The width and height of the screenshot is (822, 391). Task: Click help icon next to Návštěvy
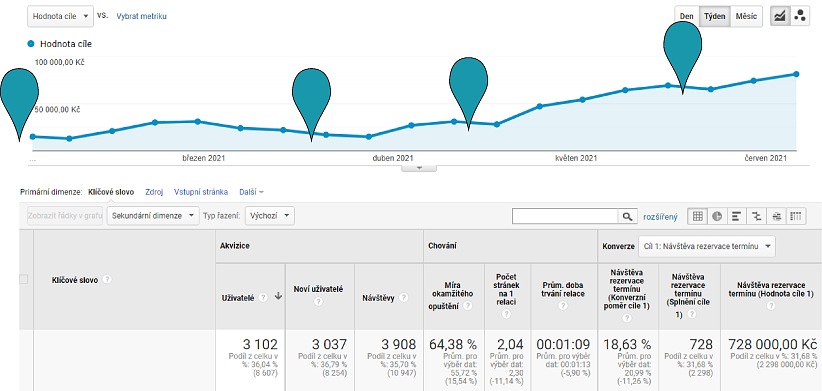pos(404,298)
